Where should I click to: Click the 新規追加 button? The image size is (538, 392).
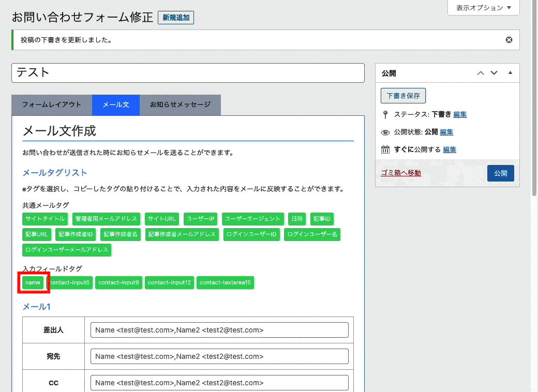tap(176, 18)
